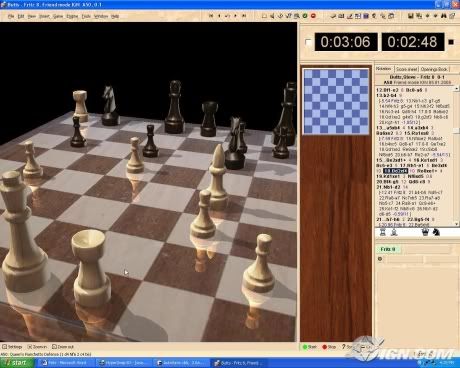This screenshot has height=368, width=460.
Task: Click the red stop icon in toolbar
Action: [313, 16]
